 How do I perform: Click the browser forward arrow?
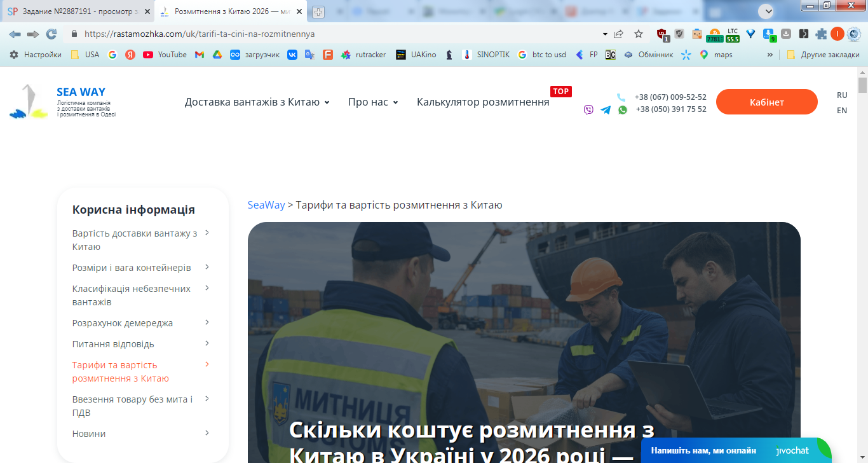coord(33,34)
